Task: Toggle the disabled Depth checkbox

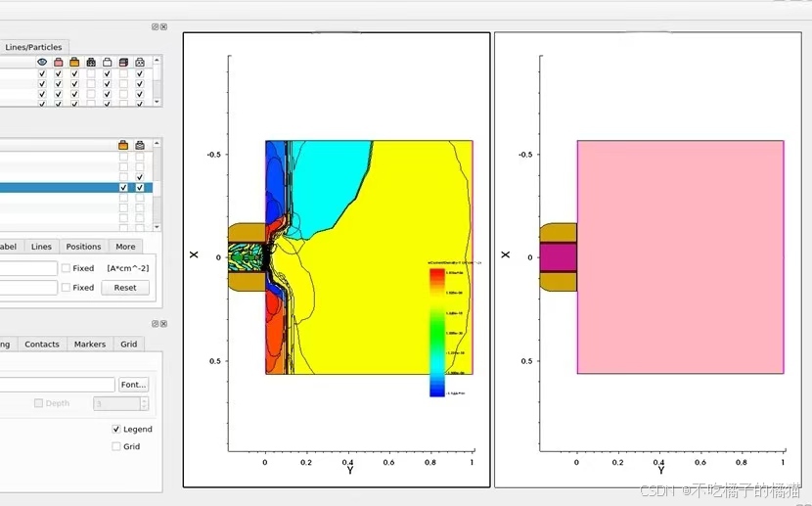Action: click(38, 403)
